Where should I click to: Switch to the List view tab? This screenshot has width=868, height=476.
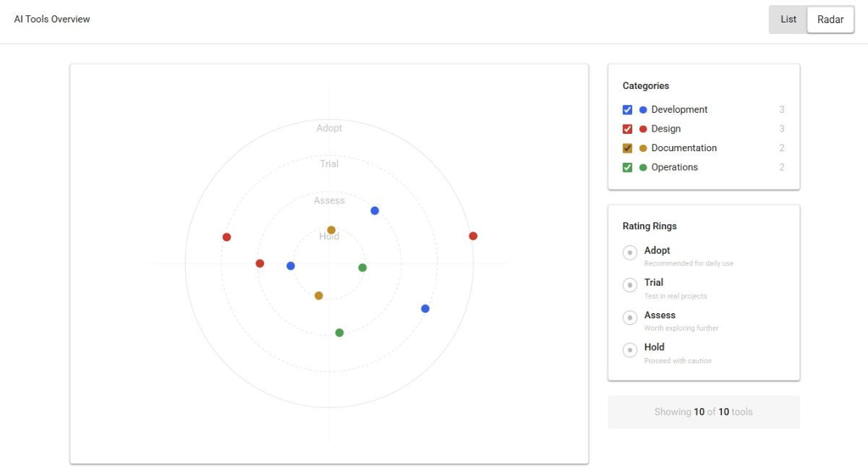788,20
